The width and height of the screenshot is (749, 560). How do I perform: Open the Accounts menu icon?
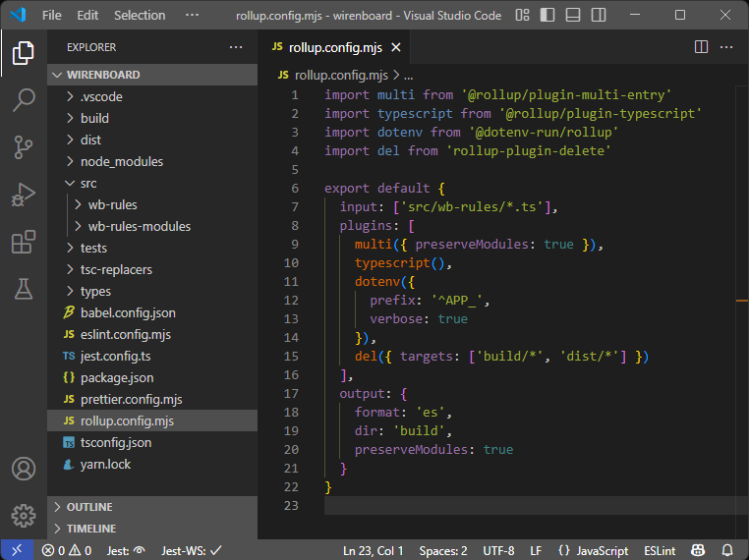pos(24,469)
